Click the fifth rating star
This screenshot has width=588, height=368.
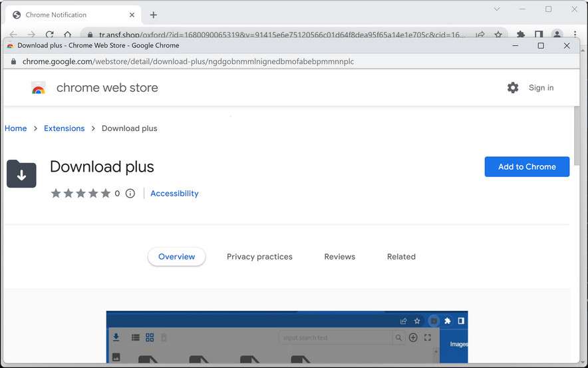coord(106,194)
